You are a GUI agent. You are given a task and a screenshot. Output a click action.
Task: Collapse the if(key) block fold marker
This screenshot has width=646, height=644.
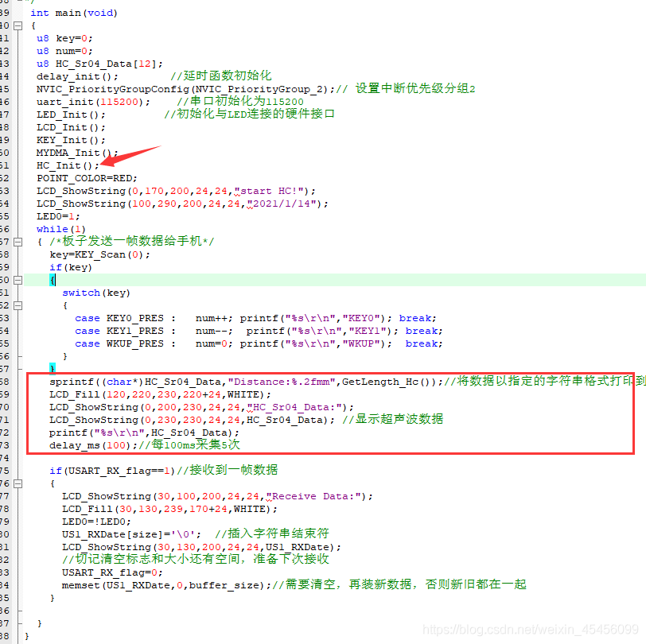18,280
